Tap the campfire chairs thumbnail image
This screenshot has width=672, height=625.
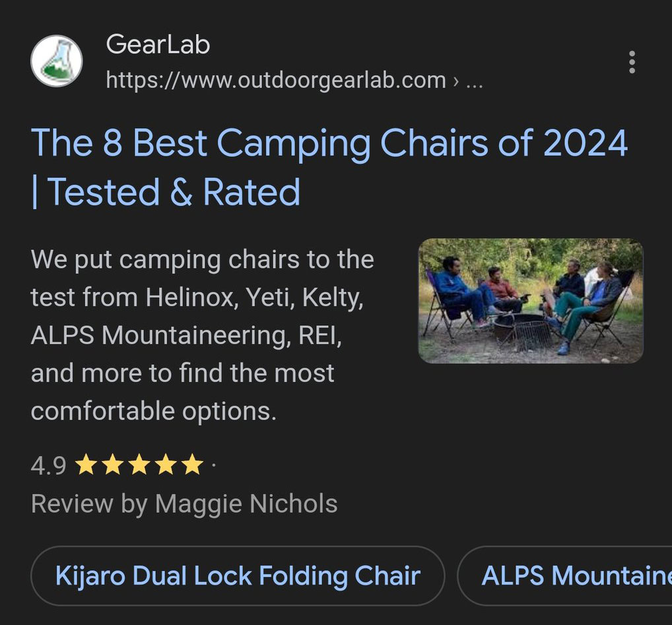531,301
